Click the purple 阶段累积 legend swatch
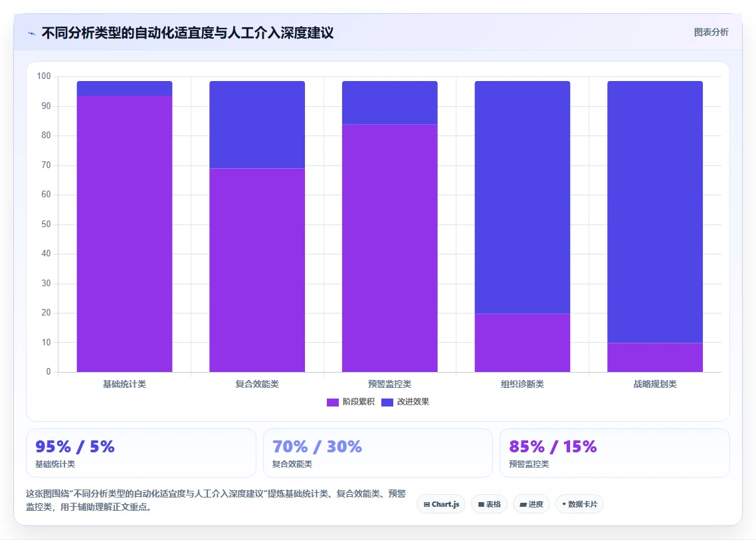 coord(333,403)
